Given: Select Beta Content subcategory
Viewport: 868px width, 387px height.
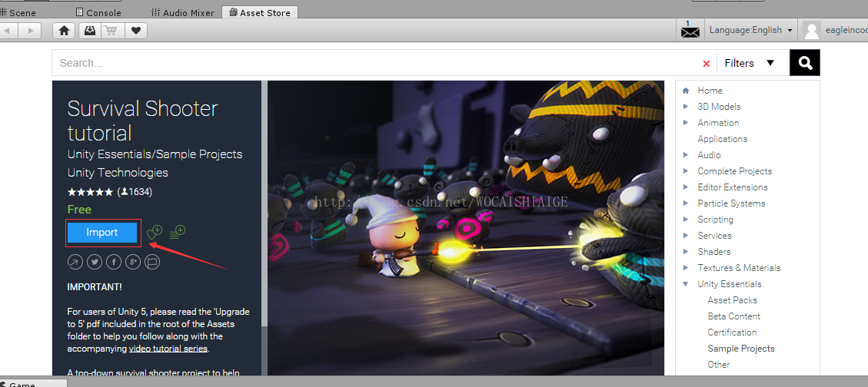Looking at the screenshot, I should click(734, 316).
